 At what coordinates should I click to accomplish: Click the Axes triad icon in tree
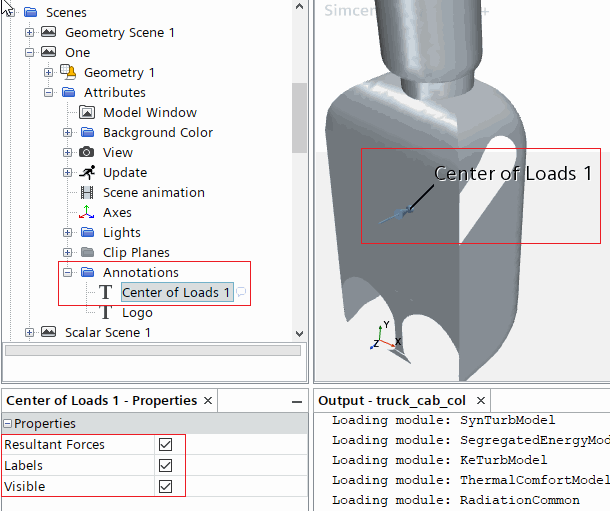tap(86, 212)
